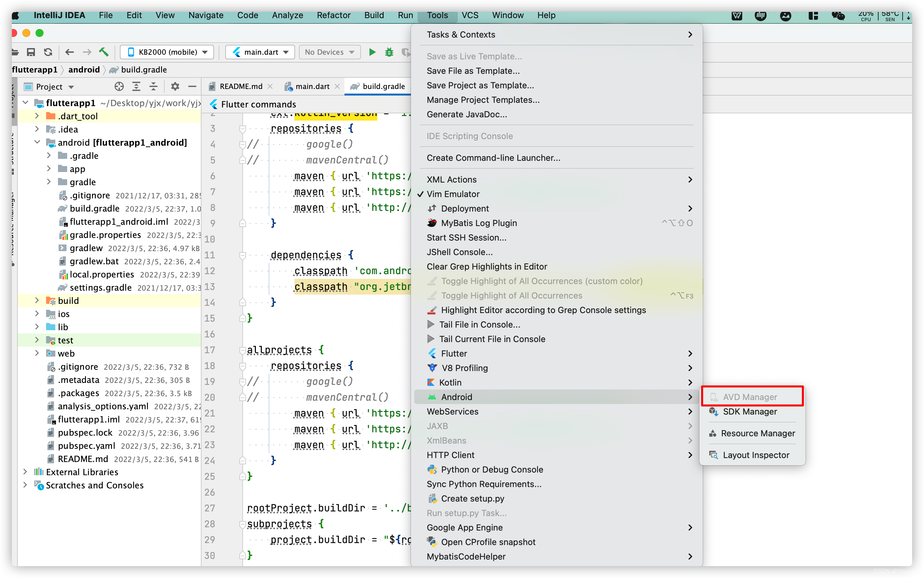
Task: Expand the External Libraries node
Action: click(25, 472)
